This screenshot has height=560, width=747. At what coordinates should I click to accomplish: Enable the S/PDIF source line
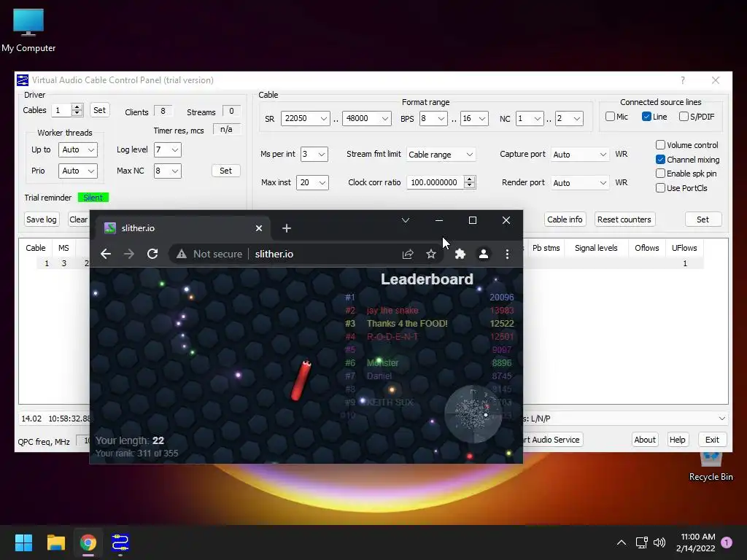(x=684, y=116)
